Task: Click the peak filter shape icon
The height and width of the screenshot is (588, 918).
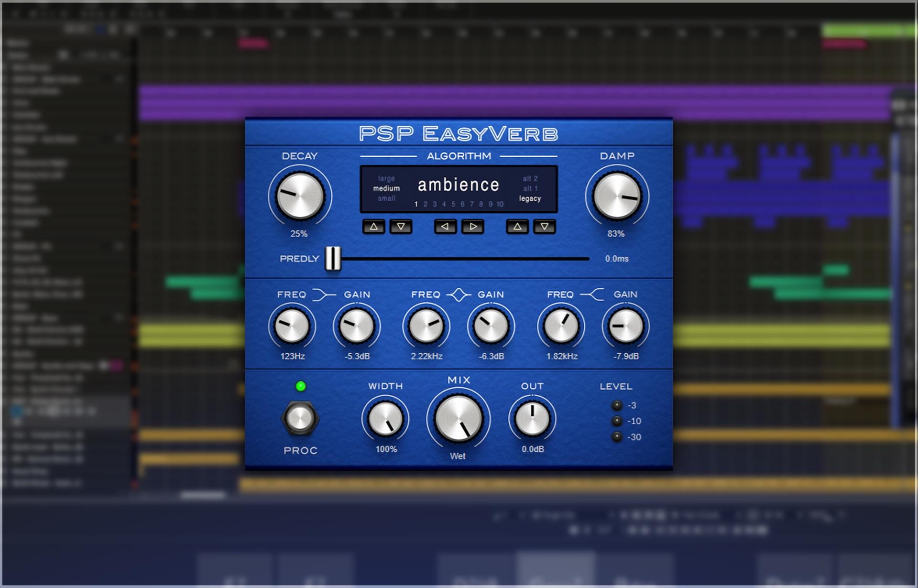Action: point(459,295)
